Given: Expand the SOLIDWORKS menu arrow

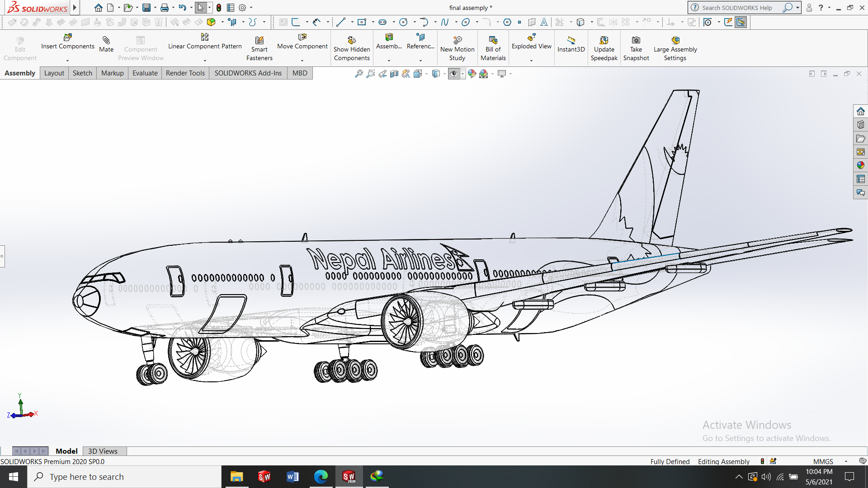Looking at the screenshot, I should point(75,8).
